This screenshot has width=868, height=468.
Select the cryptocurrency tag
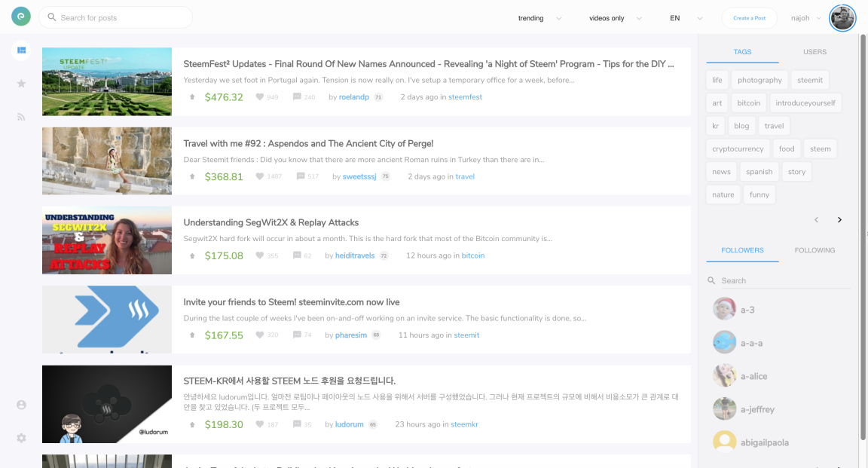738,149
